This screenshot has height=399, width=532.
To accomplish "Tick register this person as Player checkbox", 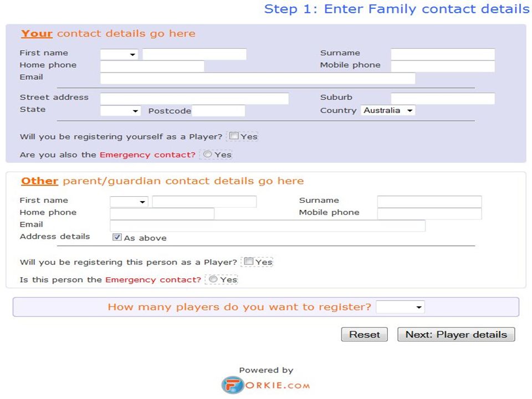I will click(x=249, y=261).
